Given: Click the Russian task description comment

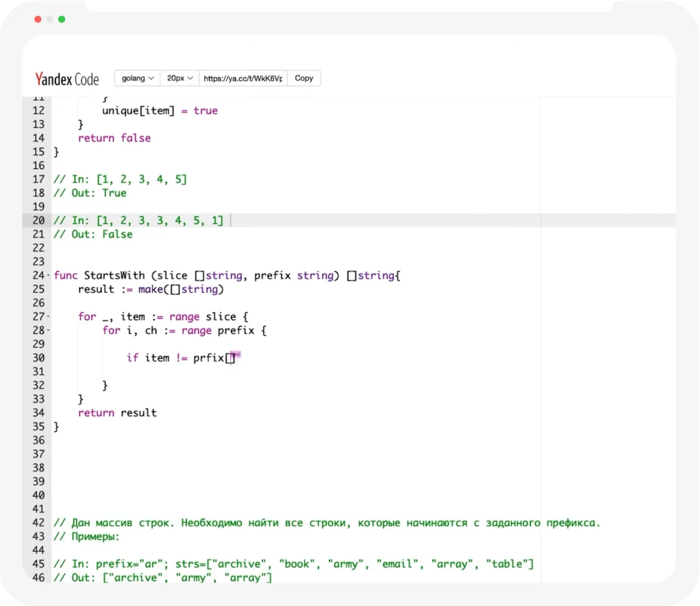Looking at the screenshot, I should tap(326, 523).
